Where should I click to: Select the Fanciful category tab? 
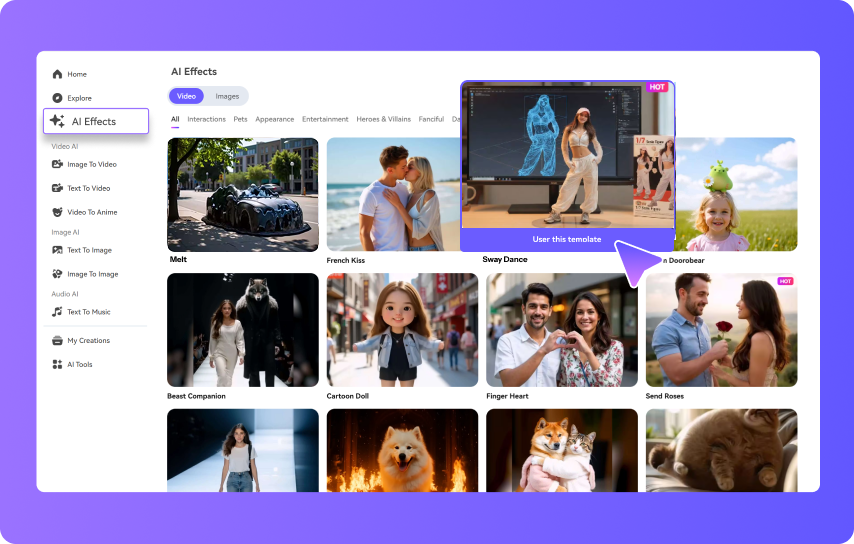(x=431, y=119)
